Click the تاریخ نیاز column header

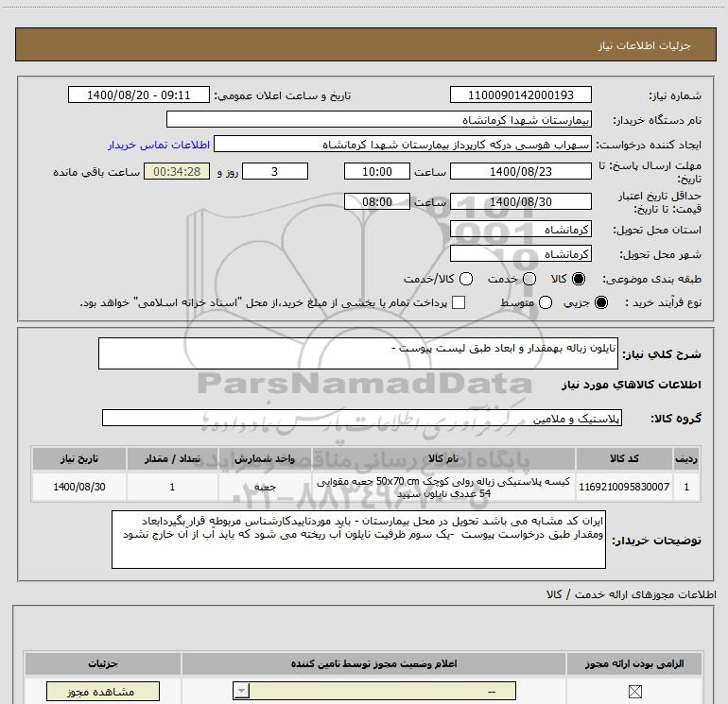click(79, 458)
